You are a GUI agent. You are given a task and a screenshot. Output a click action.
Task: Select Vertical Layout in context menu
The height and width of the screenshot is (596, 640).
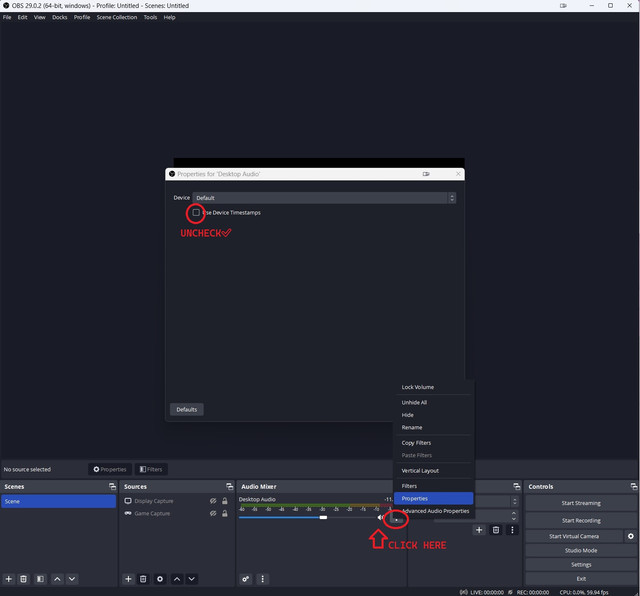point(433,470)
